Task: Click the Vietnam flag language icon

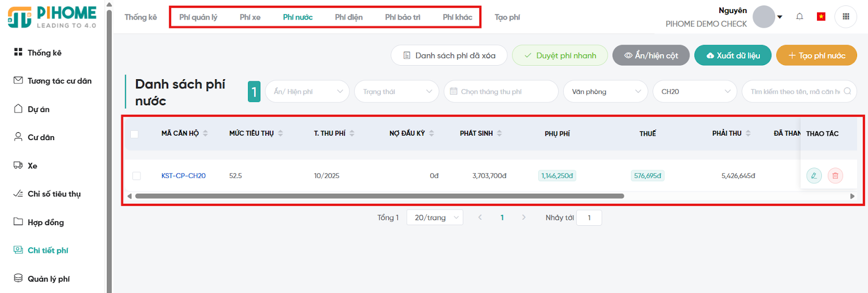Action: 821,17
